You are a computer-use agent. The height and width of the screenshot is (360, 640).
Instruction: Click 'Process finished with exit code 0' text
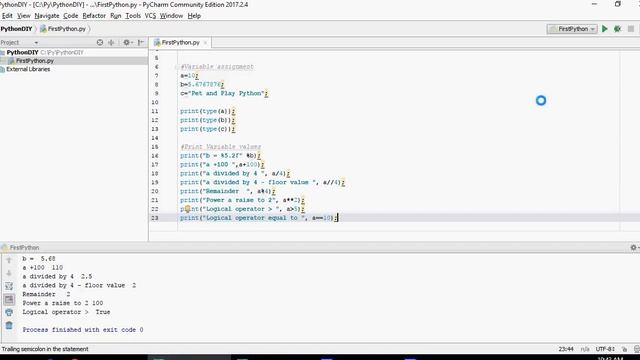pos(83,330)
